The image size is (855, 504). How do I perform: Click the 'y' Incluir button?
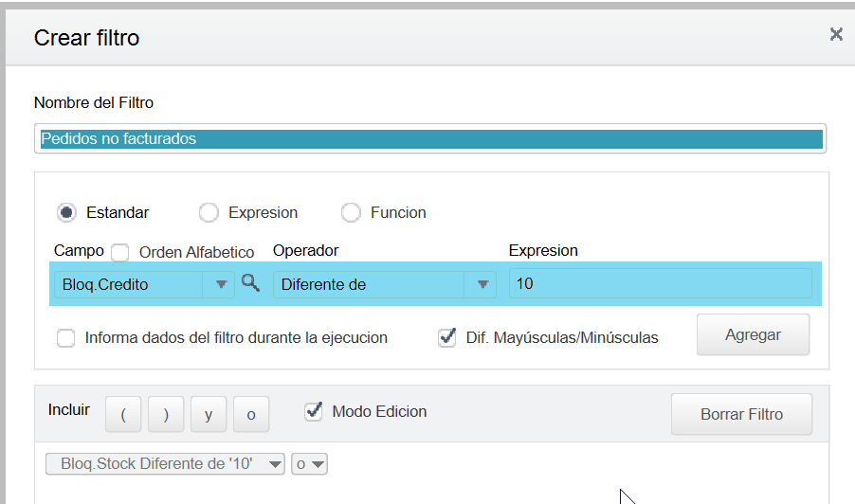tap(209, 415)
